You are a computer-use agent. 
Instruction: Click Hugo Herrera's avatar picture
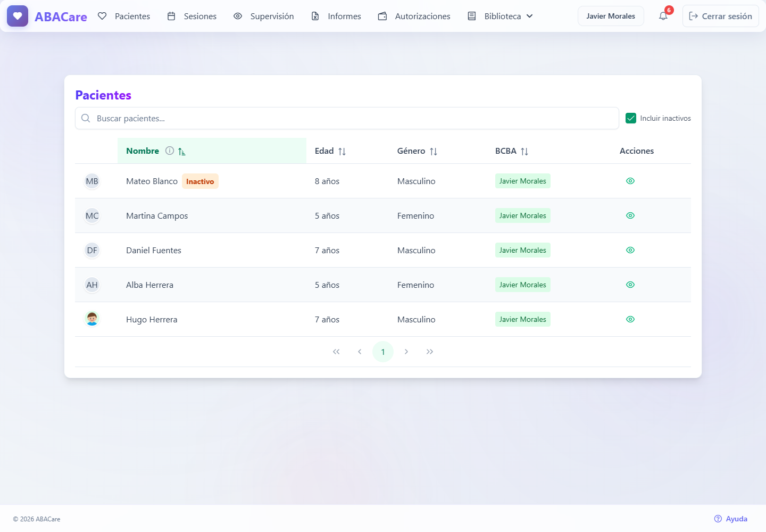coord(92,319)
